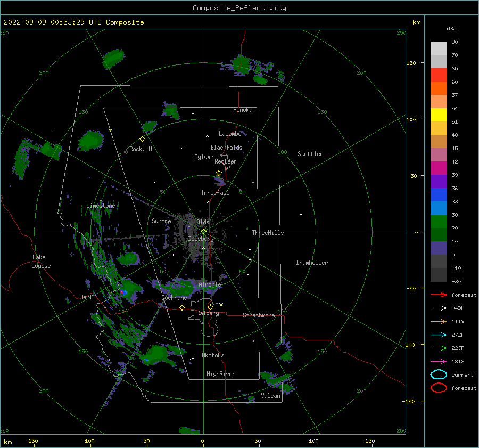Screen dimensions: 479x448
Task: Click the Airdrie city label
Action: pos(210,284)
